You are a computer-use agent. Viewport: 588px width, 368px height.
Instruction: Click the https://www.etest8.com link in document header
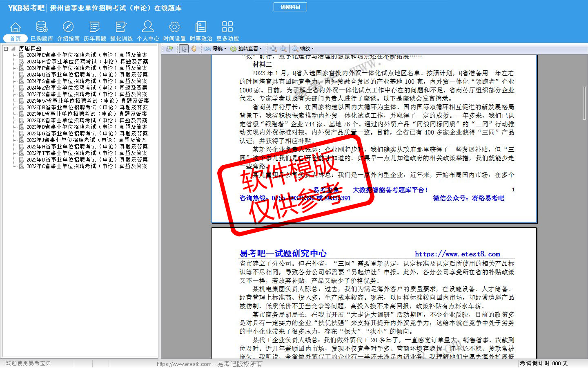tap(457, 254)
